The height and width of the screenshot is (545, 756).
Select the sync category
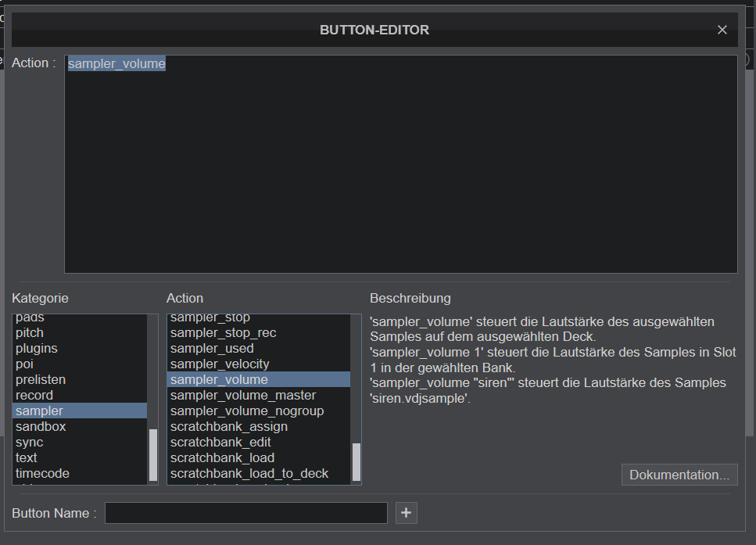pyautogui.click(x=80, y=442)
